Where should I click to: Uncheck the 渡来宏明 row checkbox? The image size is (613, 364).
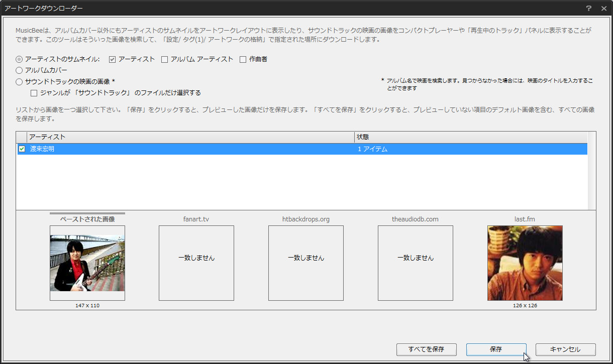(21, 149)
